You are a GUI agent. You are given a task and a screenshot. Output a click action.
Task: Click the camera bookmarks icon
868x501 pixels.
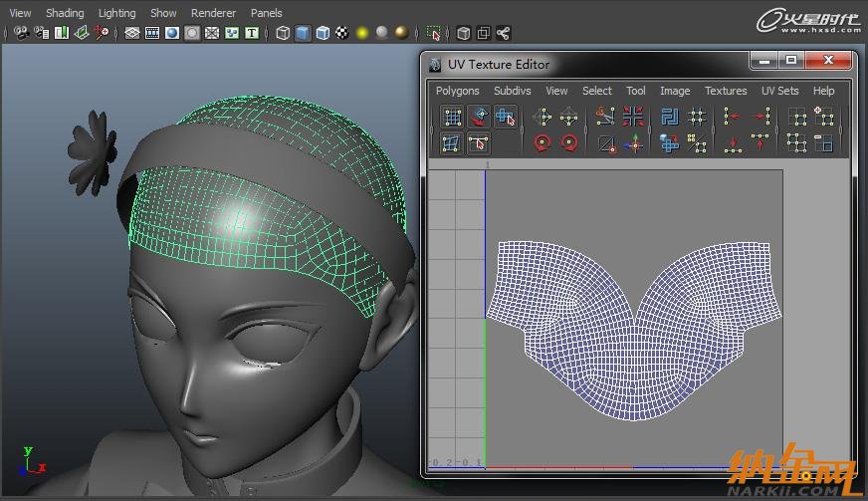click(x=62, y=33)
